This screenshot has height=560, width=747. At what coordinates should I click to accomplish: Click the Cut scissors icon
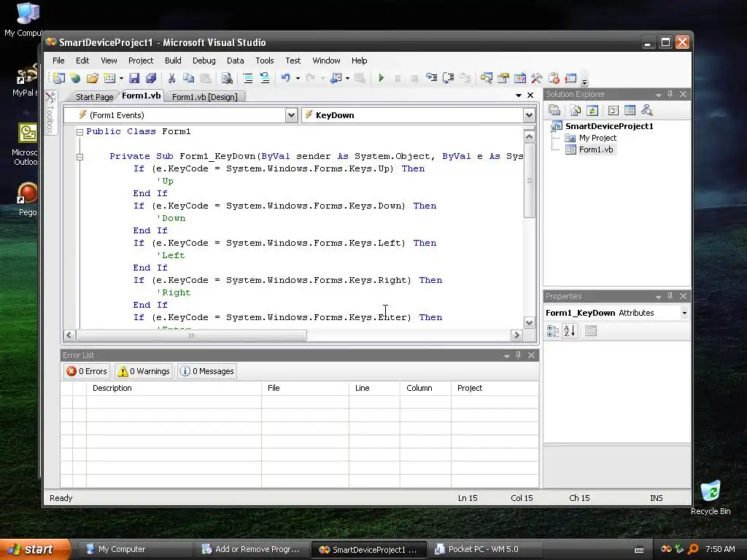pos(171,78)
